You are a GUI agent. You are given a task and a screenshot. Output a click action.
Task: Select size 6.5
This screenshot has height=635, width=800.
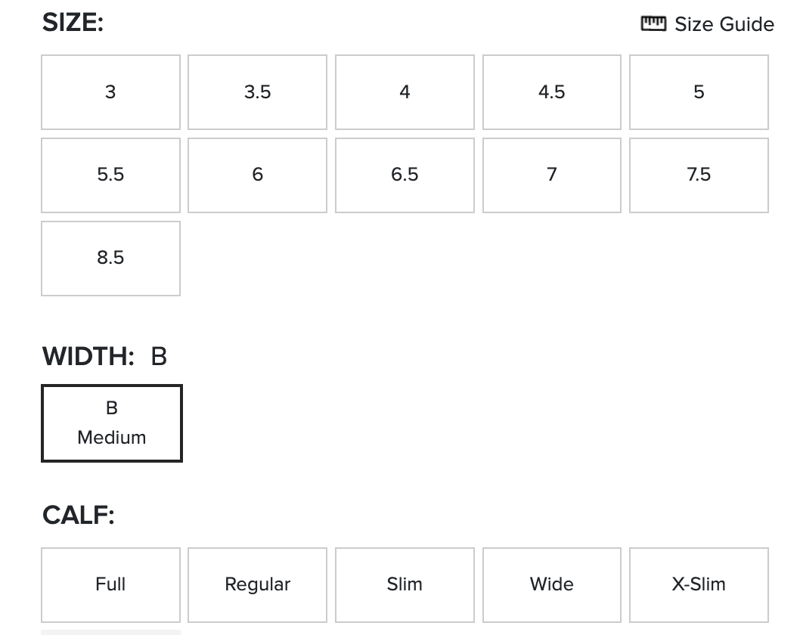[x=404, y=175]
